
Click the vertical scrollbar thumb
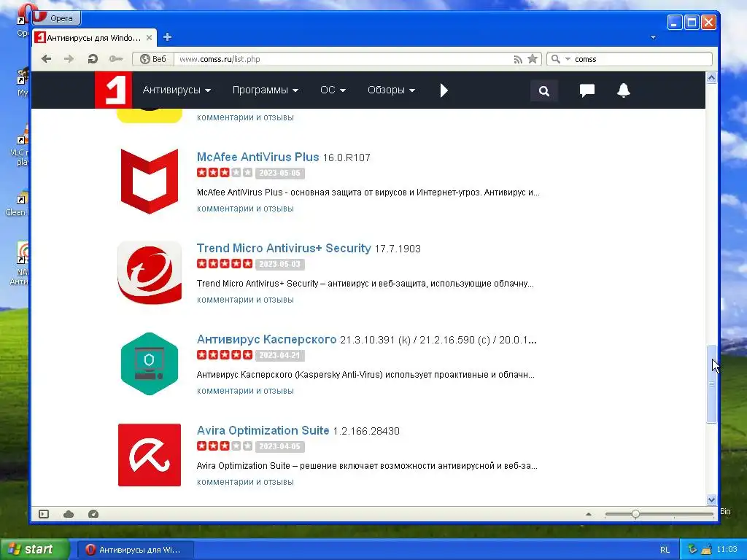point(711,384)
